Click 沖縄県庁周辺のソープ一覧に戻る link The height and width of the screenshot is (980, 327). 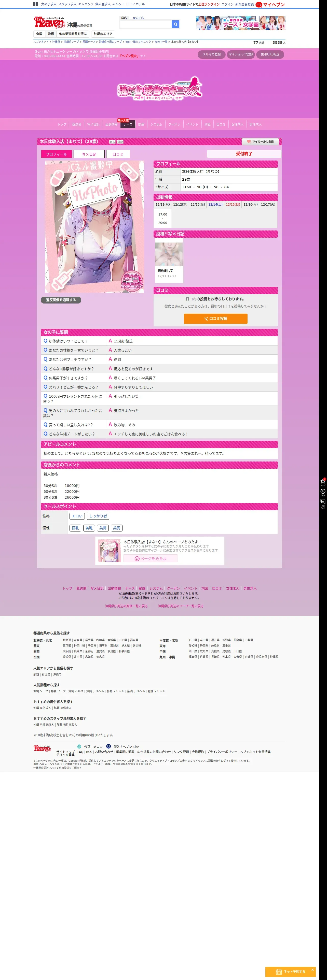click(181, 606)
